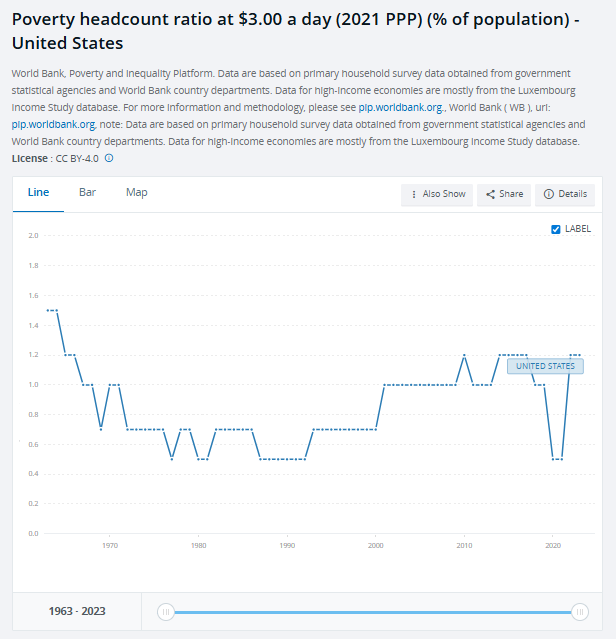616x639 pixels.
Task: Click the 2010 peak data point
Action: [464, 355]
